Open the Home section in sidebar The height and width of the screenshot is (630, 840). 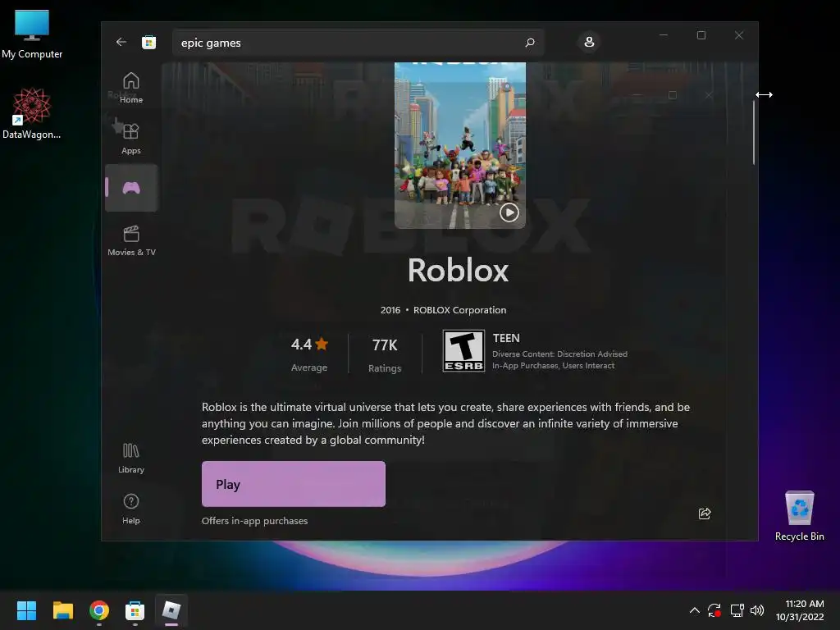tap(131, 87)
